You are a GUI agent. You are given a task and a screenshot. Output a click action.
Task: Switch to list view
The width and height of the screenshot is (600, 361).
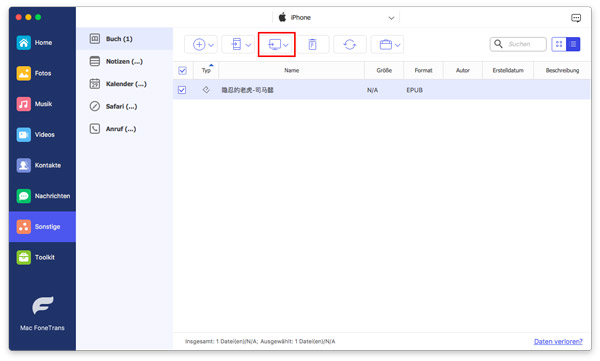pos(573,44)
